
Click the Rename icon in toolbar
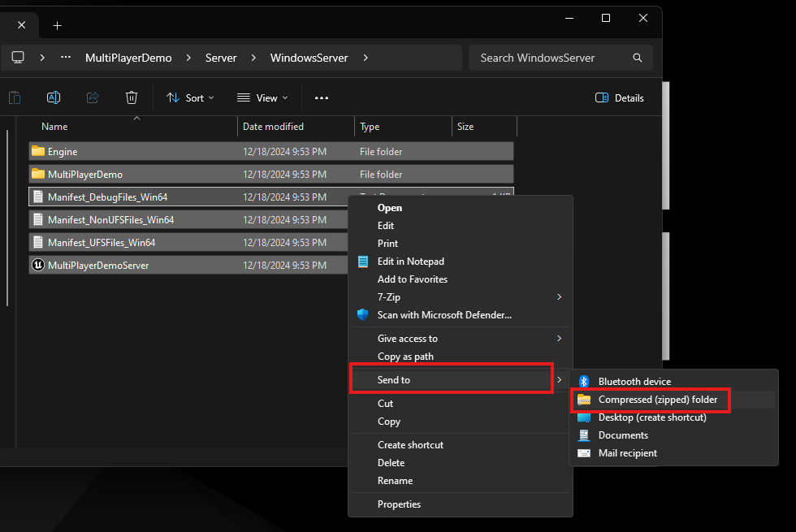pyautogui.click(x=54, y=97)
